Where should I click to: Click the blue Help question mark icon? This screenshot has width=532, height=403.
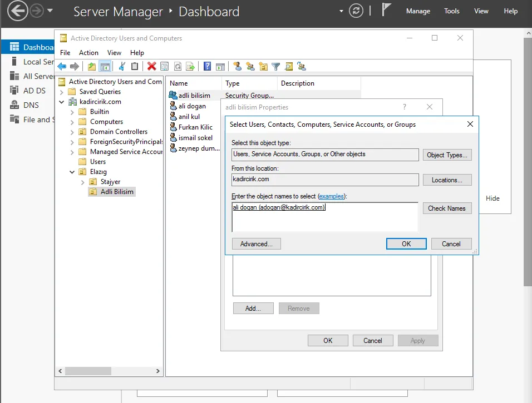208,67
